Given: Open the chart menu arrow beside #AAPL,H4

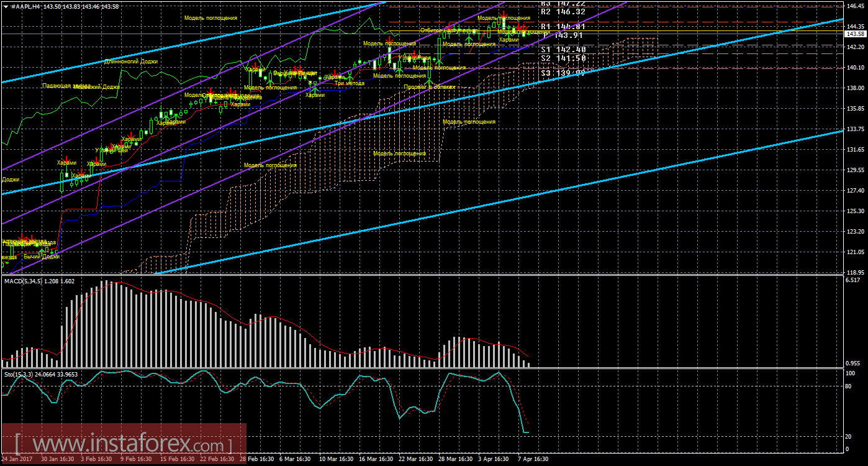Looking at the screenshot, I should [5, 6].
